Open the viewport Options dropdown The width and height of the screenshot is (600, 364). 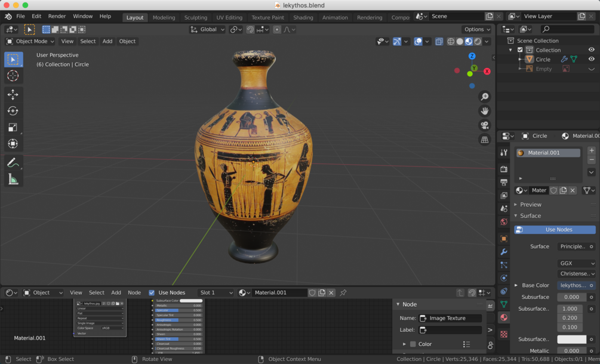[x=477, y=29]
